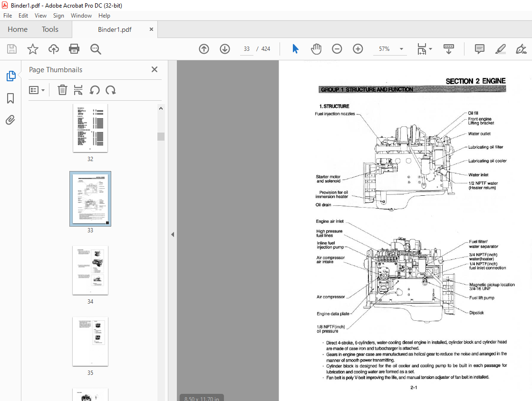Image resolution: width=532 pixels, height=401 pixels.
Task: Click the 'Dipstick' label in diagram
Action: [476, 313]
